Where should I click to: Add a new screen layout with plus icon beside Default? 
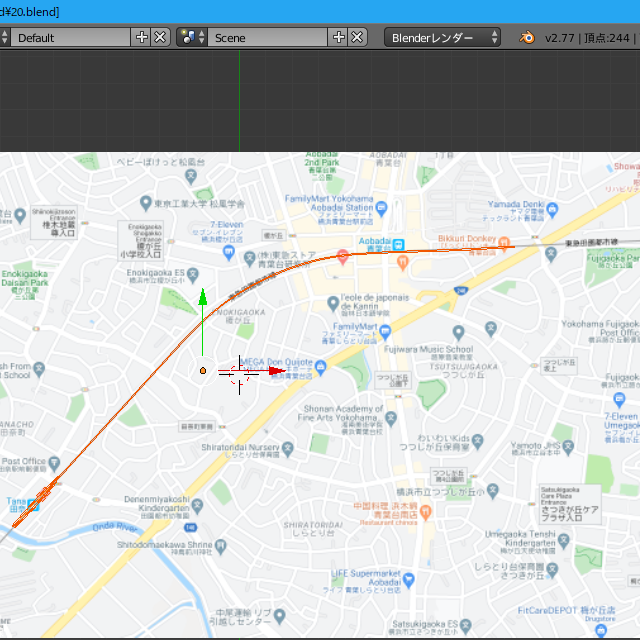click(141, 38)
